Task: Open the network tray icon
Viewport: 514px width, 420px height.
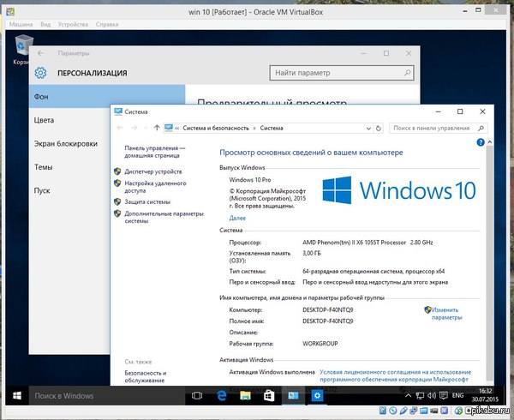Action: 420,396
